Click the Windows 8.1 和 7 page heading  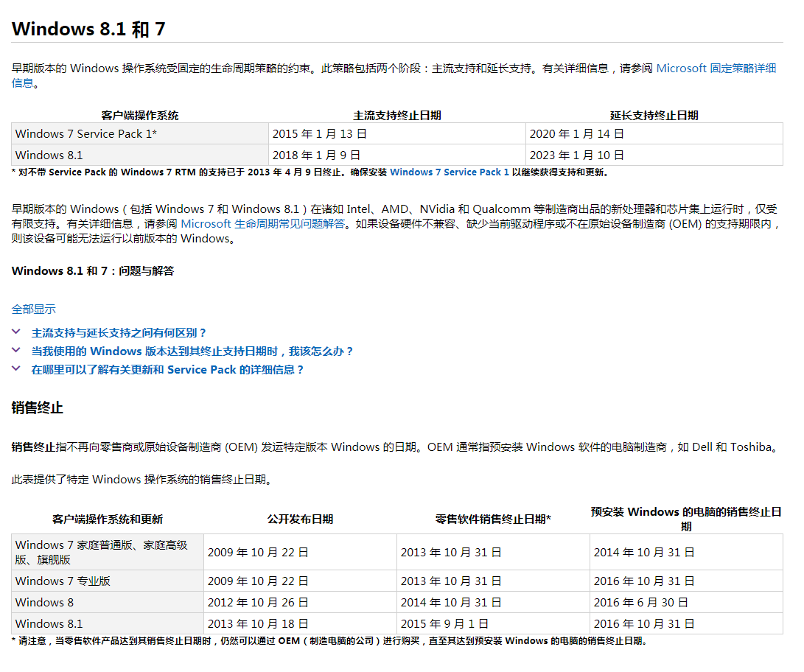88,29
